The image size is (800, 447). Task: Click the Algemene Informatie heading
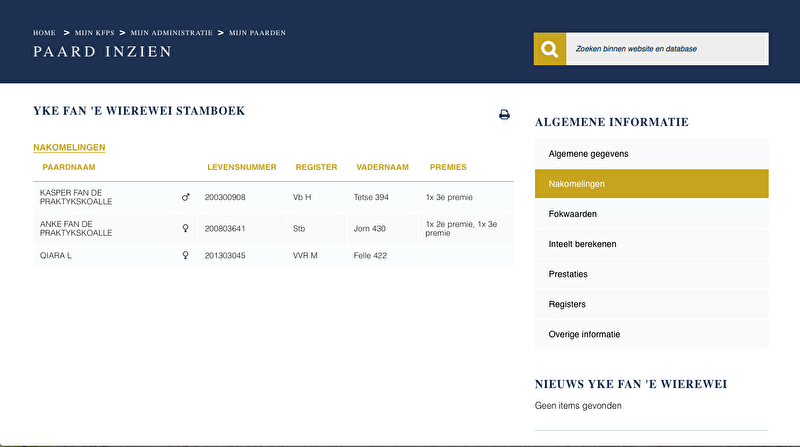(612, 122)
